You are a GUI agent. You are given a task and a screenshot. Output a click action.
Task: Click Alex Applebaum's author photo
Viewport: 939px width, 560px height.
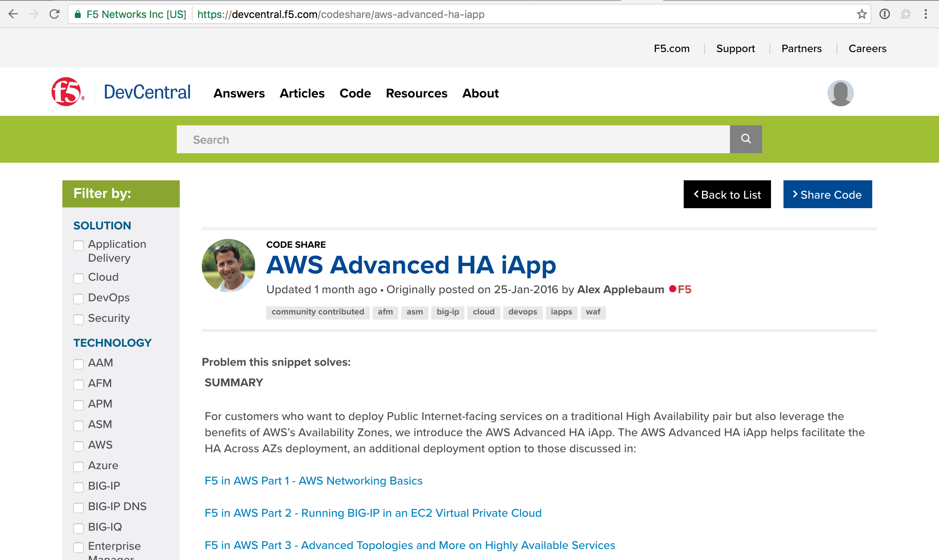click(x=228, y=265)
